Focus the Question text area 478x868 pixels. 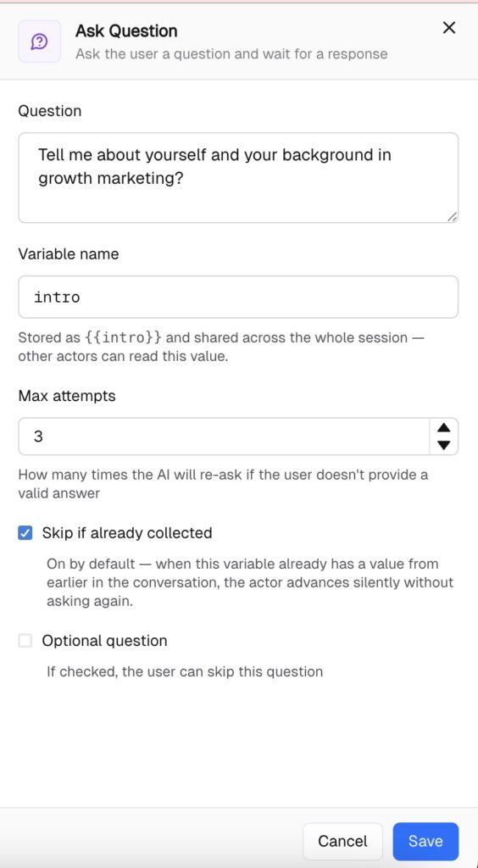(x=238, y=178)
